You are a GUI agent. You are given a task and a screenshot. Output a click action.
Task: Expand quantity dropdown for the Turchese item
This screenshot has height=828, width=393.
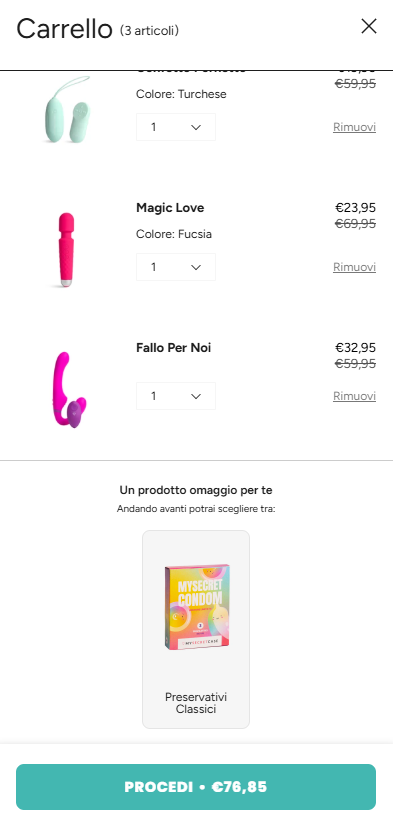176,127
